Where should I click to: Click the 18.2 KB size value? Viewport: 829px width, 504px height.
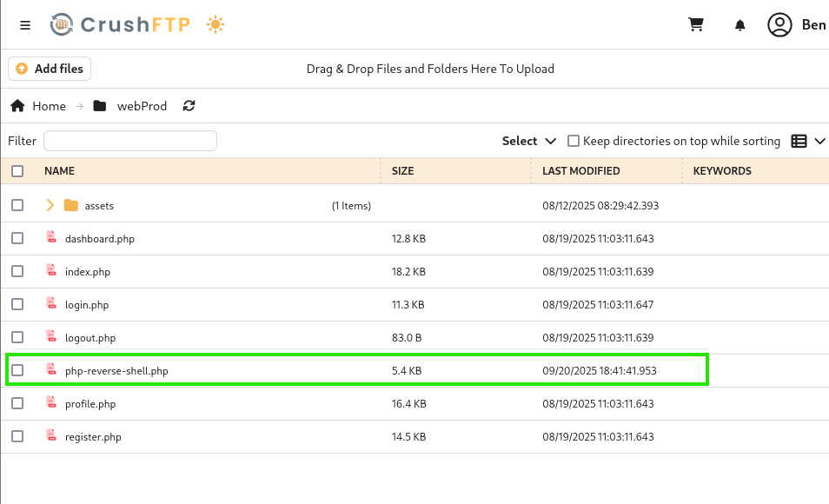408,271
